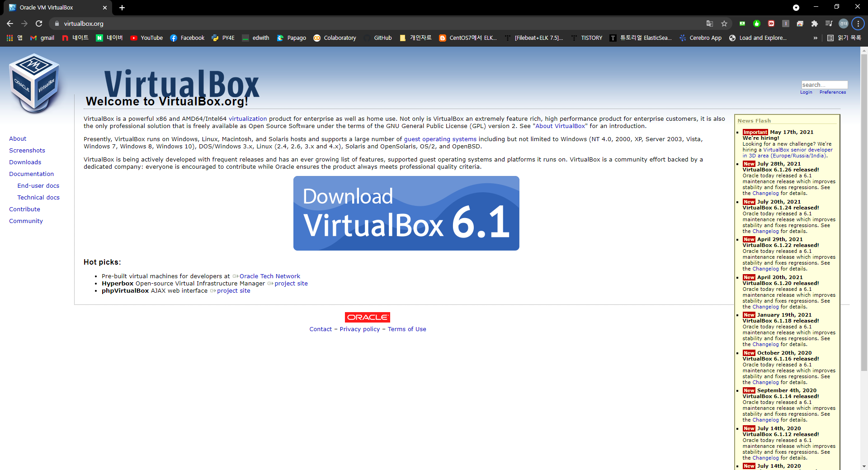Open the phpVirtualBox project site link
This screenshot has width=868, height=470.
tap(233, 291)
